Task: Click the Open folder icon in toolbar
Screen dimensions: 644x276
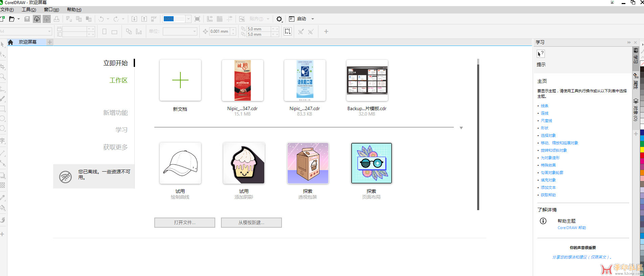Action: click(x=12, y=19)
